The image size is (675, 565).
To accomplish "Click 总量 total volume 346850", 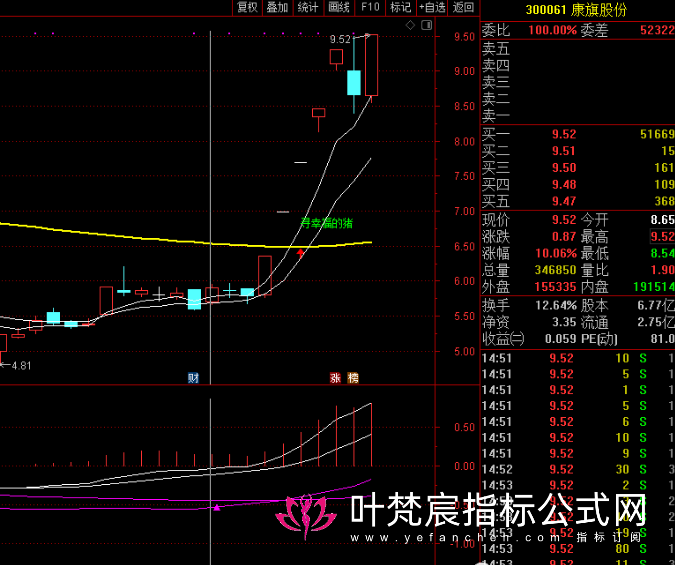I will pos(555,270).
